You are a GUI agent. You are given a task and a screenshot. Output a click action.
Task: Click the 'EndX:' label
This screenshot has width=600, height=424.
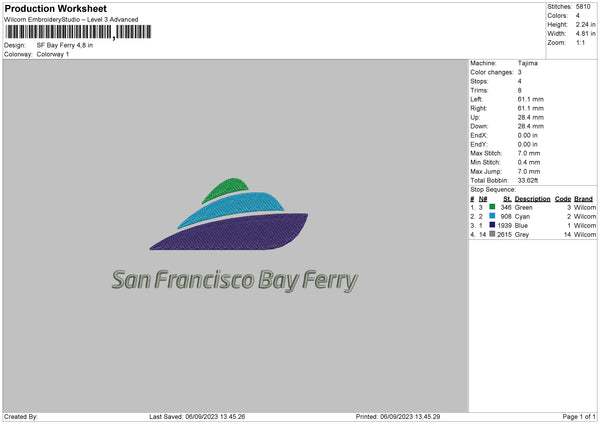tap(478, 135)
